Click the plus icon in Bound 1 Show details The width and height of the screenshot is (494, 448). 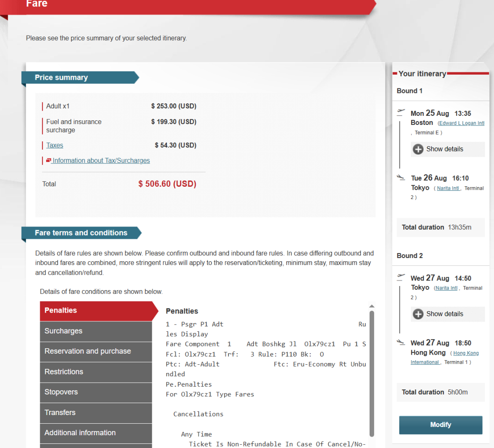pos(418,149)
